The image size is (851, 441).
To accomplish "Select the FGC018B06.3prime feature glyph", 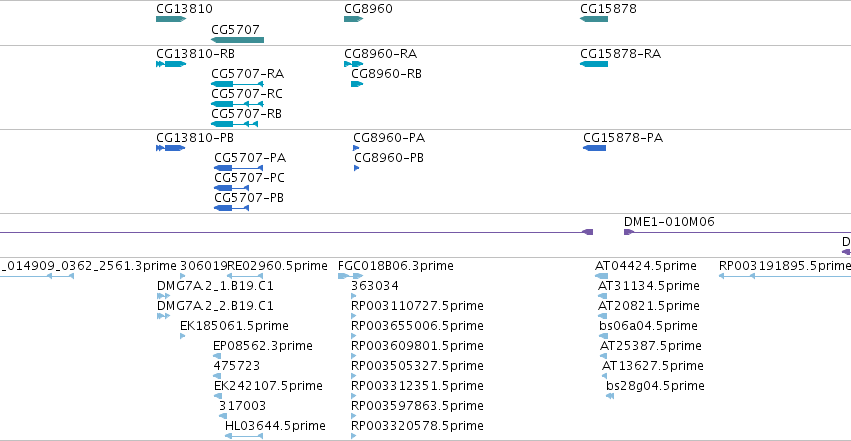I will 351,276.
